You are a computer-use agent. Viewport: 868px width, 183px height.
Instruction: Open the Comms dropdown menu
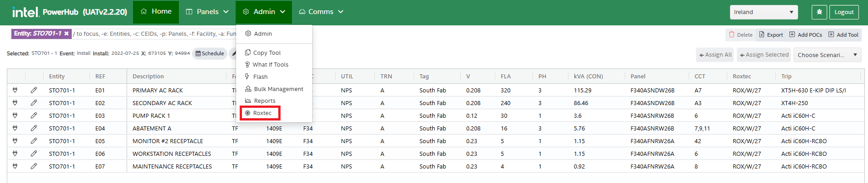(321, 12)
